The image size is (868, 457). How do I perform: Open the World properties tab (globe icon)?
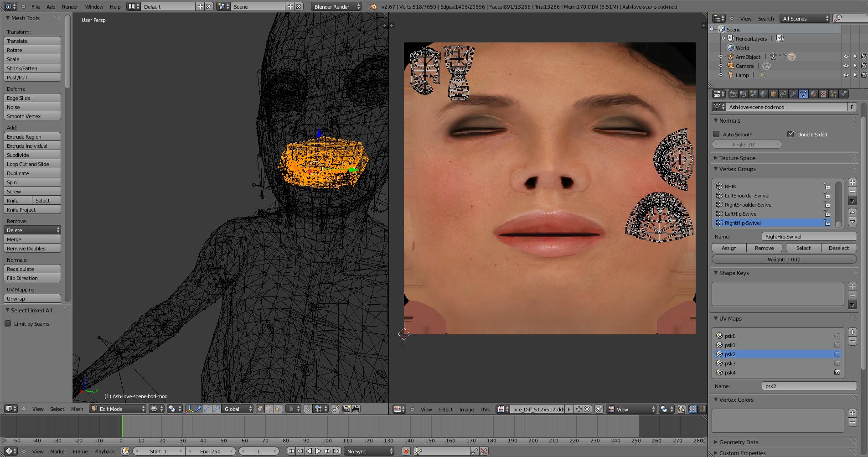[763, 94]
